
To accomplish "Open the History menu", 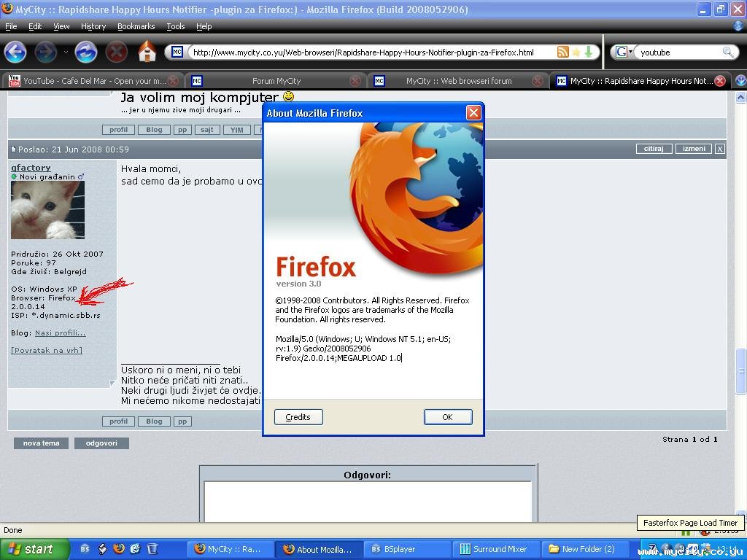I will (93, 26).
